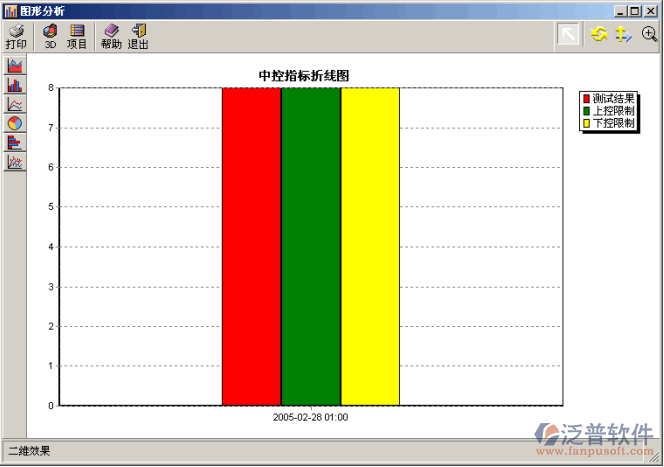664x467 pixels.
Task: Click the red 测试结果 legend swatch
Action: click(587, 99)
